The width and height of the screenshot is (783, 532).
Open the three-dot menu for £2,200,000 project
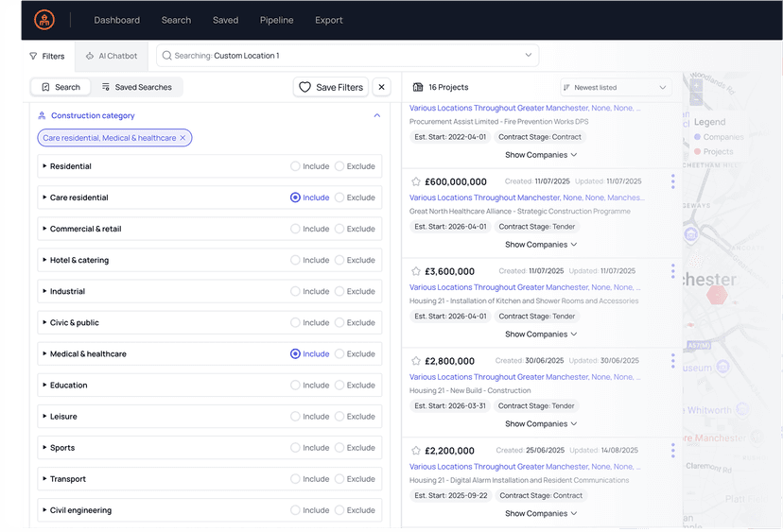672,451
